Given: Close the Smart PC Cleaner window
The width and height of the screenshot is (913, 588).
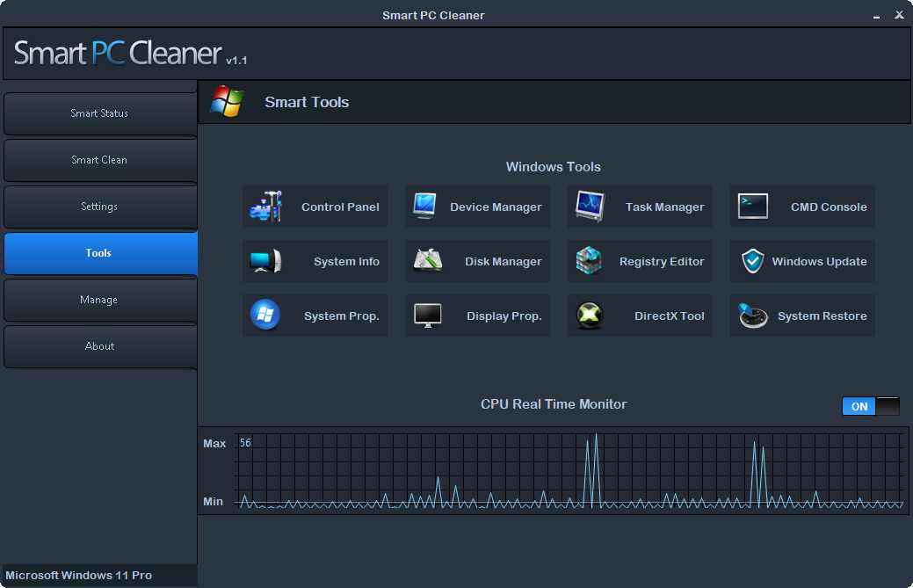Looking at the screenshot, I should [x=899, y=15].
